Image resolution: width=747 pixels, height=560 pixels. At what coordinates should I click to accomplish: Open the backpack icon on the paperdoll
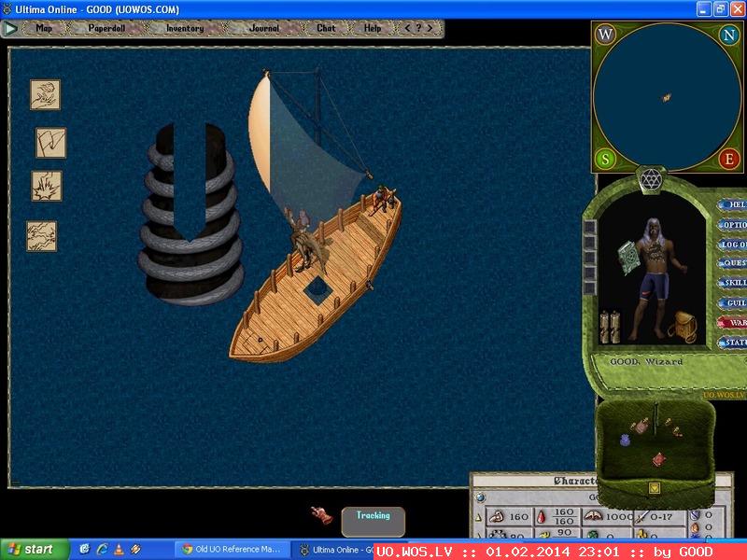point(683,328)
